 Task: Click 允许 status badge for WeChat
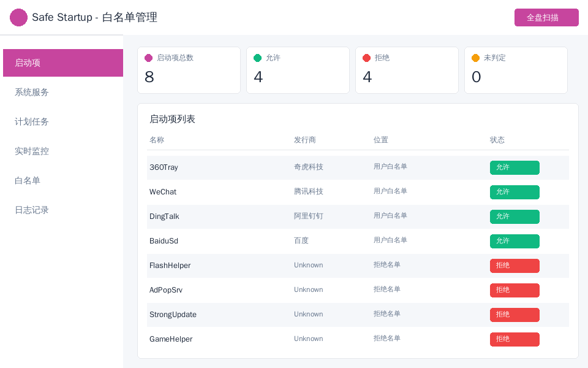point(514,192)
